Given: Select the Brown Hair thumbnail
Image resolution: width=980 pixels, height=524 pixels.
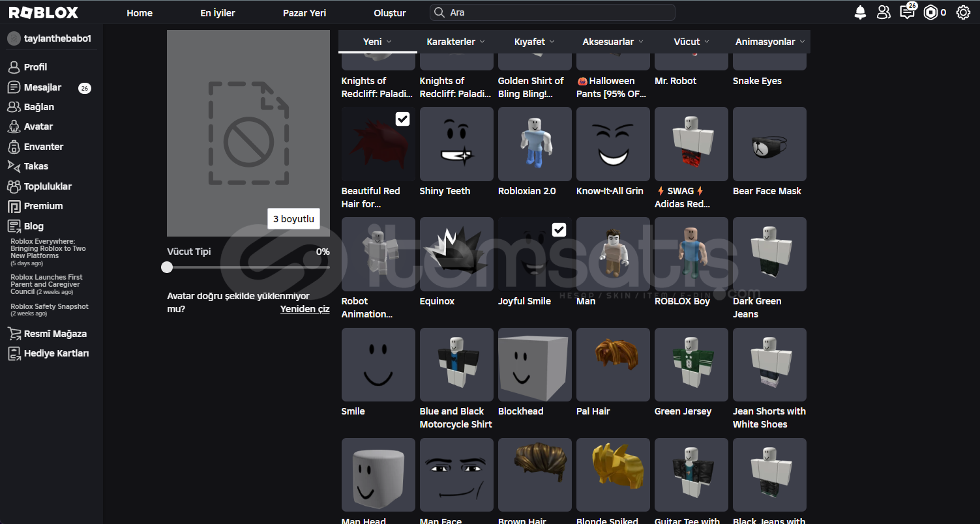Looking at the screenshot, I should 535,475.
